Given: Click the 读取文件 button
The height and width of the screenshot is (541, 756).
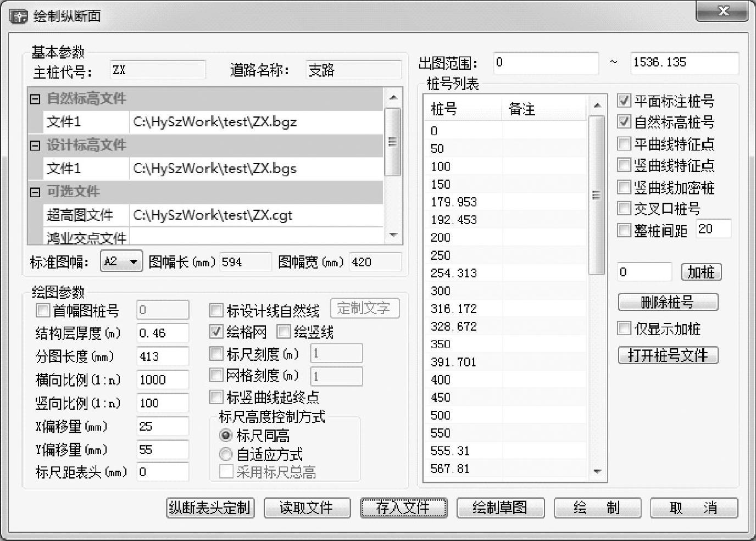Looking at the screenshot, I should pyautogui.click(x=307, y=507).
